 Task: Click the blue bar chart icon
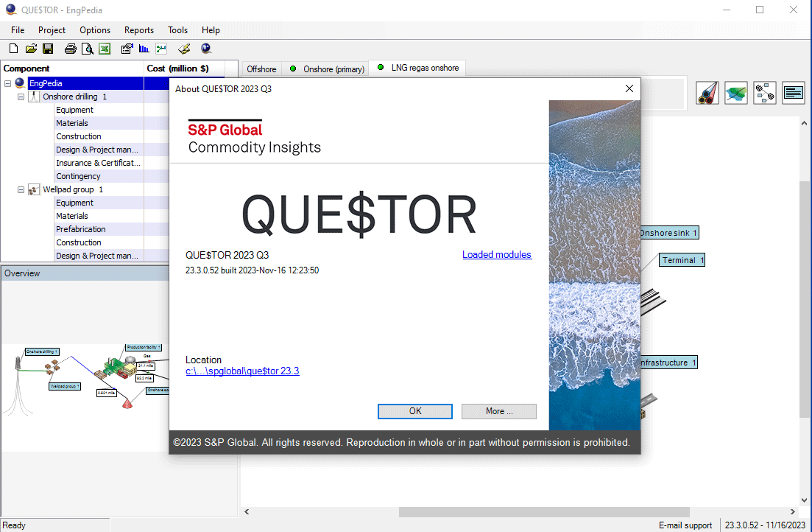point(144,49)
